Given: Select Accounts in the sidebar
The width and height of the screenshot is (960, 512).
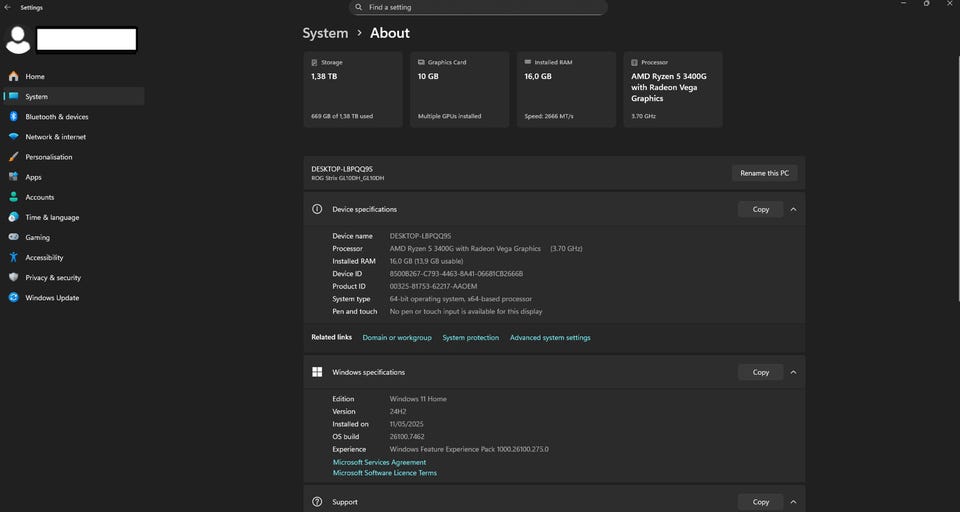Looking at the screenshot, I should click(x=39, y=197).
